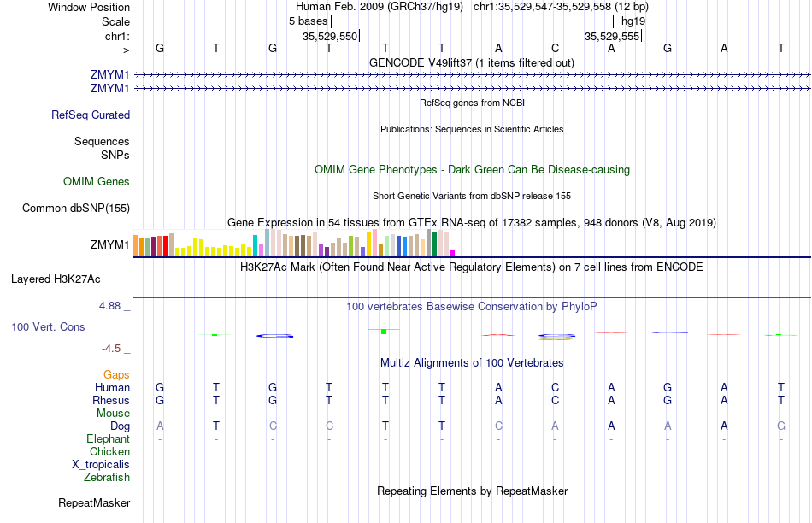Open Publications: Sequences in Scientific Articles title
Screen dimensions: 812x523
(472, 129)
